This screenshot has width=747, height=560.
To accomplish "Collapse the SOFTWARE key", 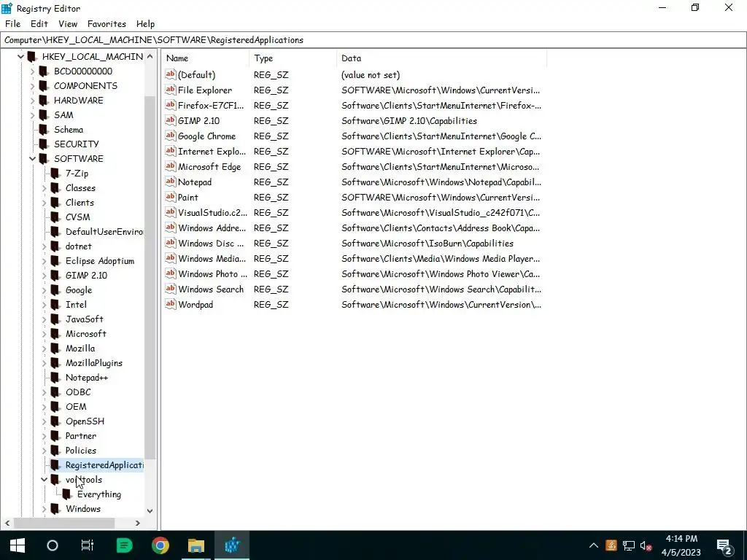I will (x=32, y=159).
